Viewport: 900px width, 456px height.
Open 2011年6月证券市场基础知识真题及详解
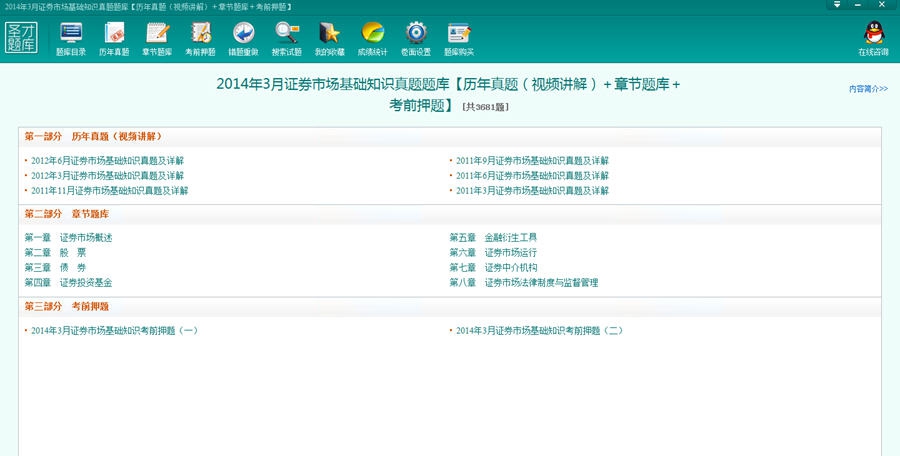(532, 176)
